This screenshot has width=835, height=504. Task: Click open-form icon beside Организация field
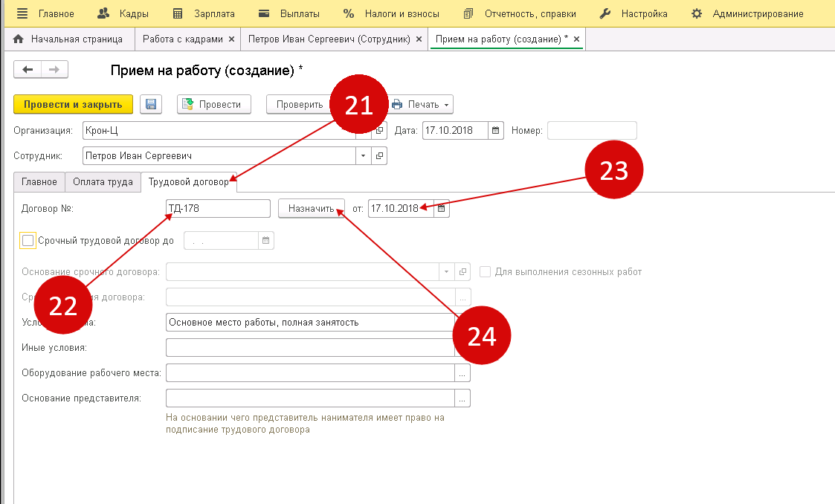pos(379,131)
